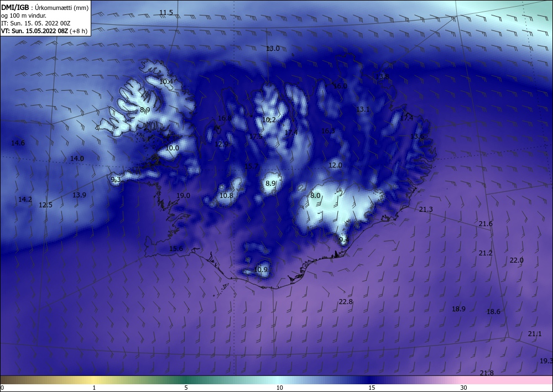This screenshot has height=392, width=553.
Task: Select the 10.4 value in the Westfjords
Action: coord(166,82)
